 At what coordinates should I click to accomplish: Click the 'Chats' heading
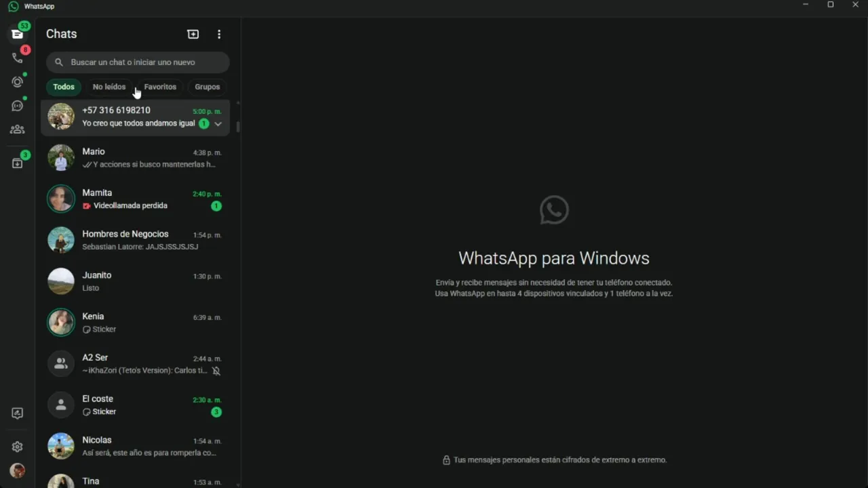tap(62, 34)
